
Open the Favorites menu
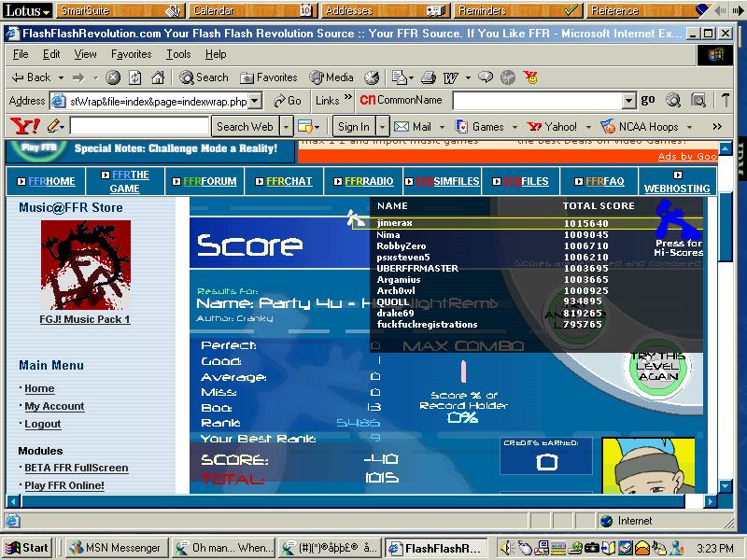point(131,54)
